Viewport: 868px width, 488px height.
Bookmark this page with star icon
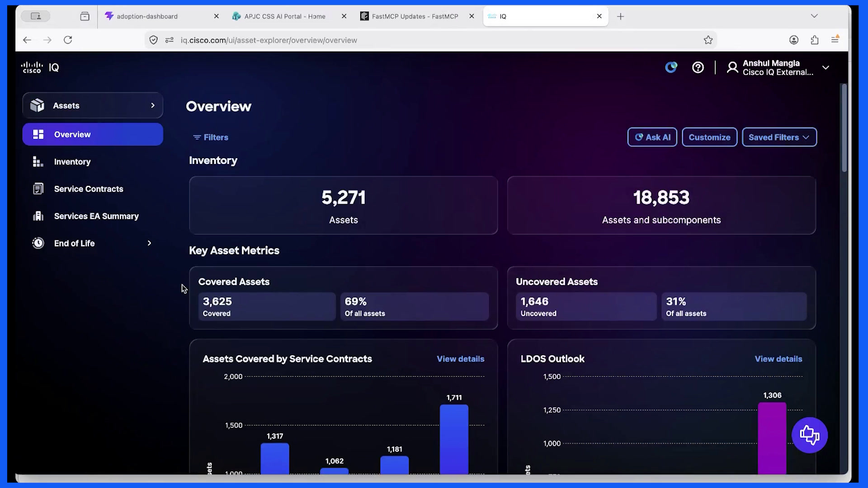(x=708, y=40)
